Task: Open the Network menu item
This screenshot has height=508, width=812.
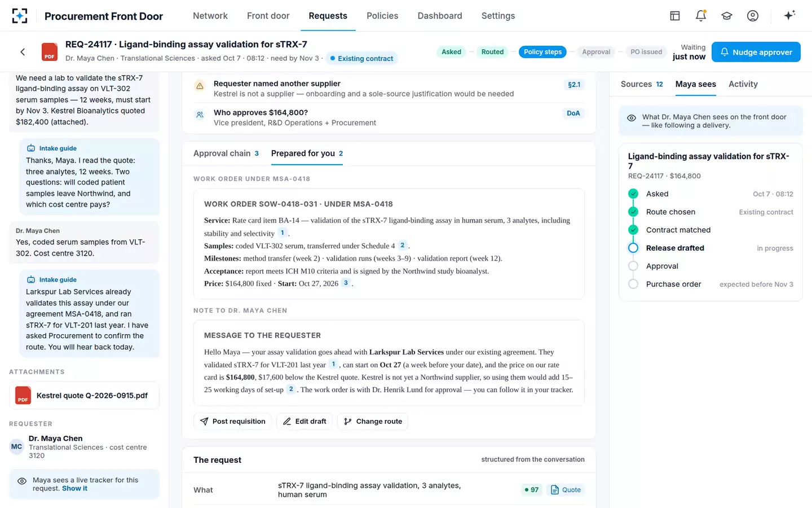Action: tap(210, 16)
